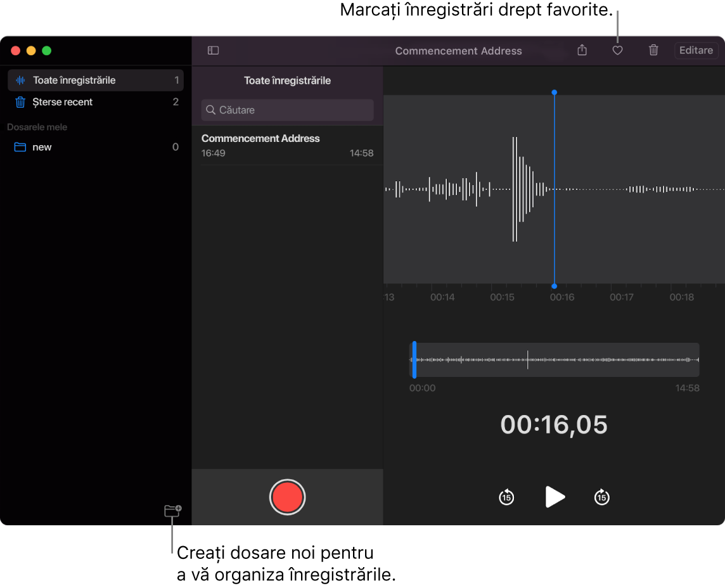Open Editare mode

click(696, 50)
